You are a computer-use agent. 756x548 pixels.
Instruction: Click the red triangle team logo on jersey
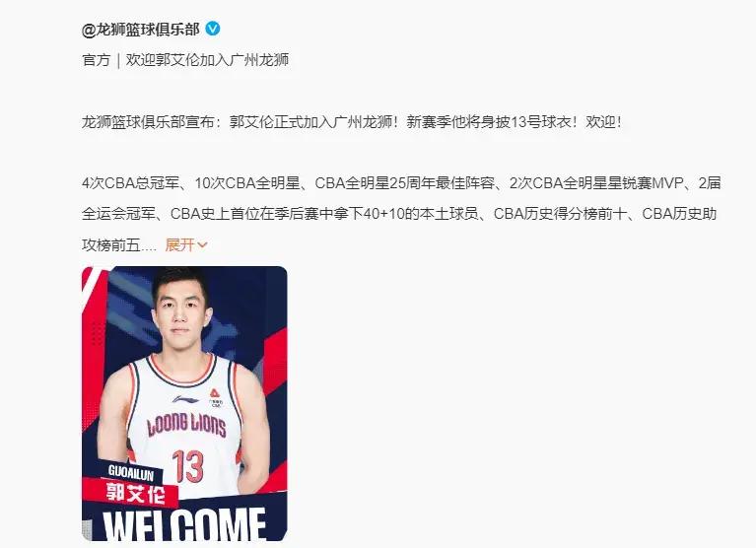click(x=215, y=393)
